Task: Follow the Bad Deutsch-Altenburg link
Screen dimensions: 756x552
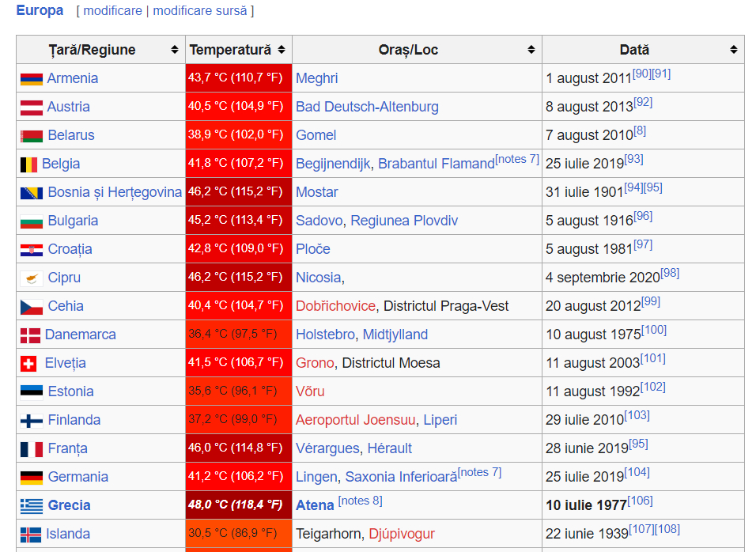Action: (x=368, y=107)
